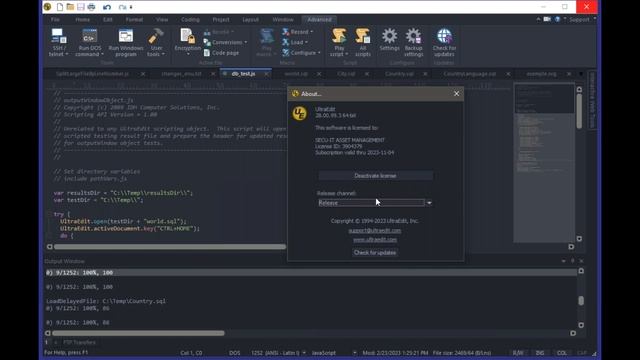This screenshot has height=360, width=640.
Task: Click the New file icon in the quick access bar
Action: click(x=60, y=7)
